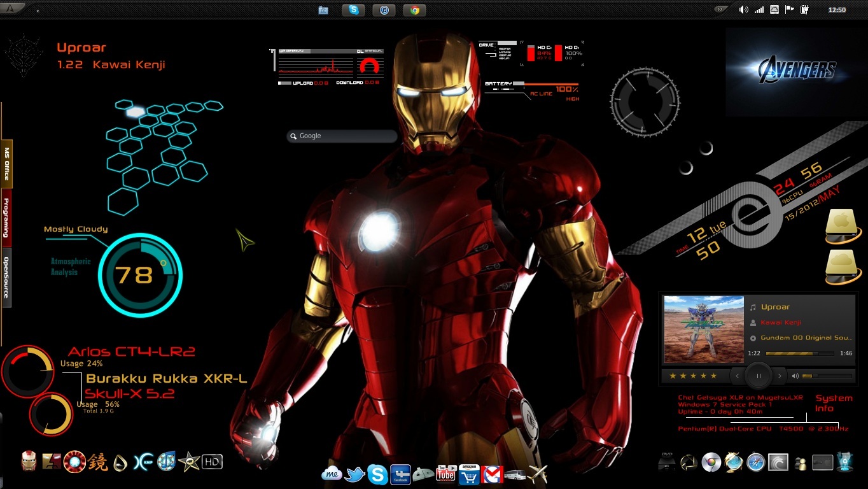Switch to iTunes in the taskbar
The height and width of the screenshot is (489, 868).
click(x=384, y=10)
